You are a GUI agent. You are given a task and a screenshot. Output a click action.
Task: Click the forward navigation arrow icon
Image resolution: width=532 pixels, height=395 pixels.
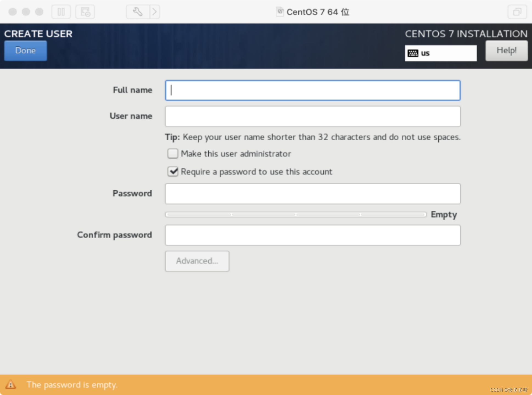click(155, 11)
